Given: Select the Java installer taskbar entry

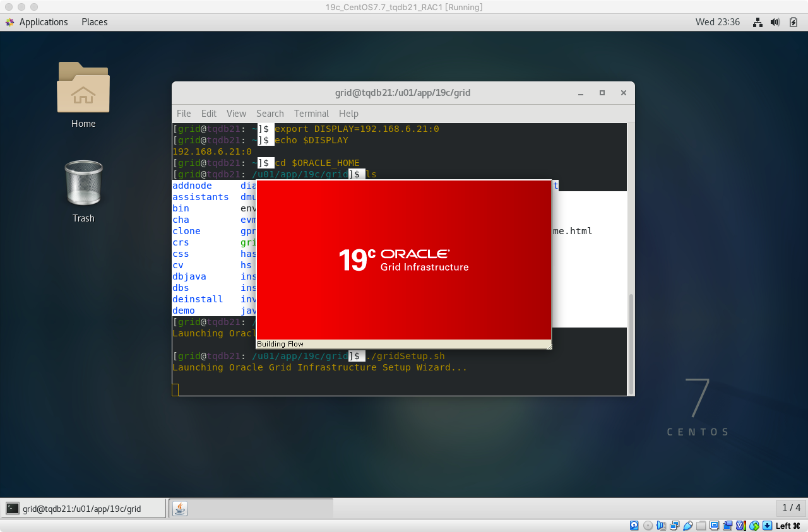Looking at the screenshot, I should point(251,509).
